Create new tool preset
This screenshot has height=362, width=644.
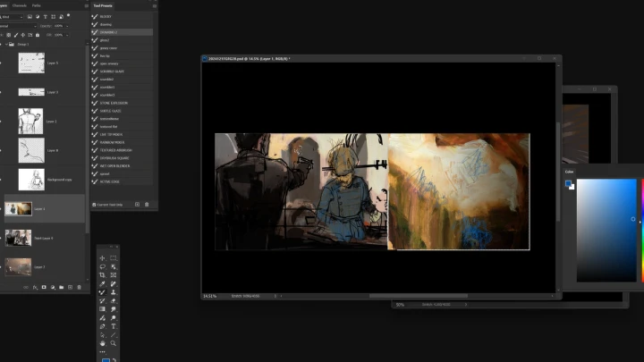[137, 205]
